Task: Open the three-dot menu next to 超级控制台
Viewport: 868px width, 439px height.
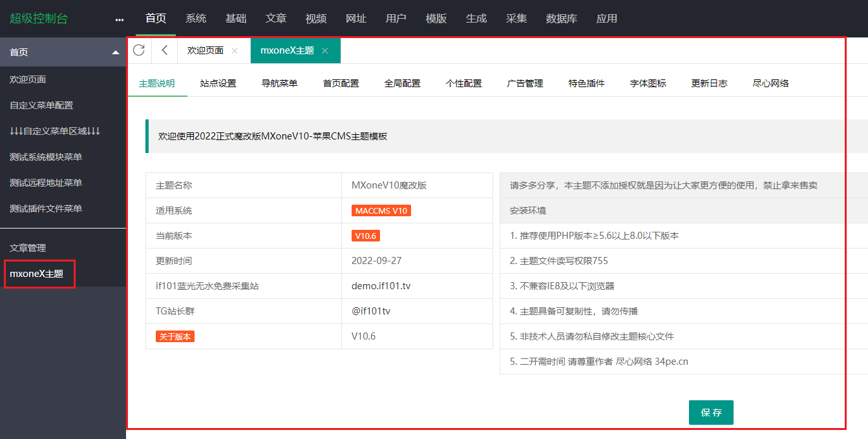Action: point(119,19)
